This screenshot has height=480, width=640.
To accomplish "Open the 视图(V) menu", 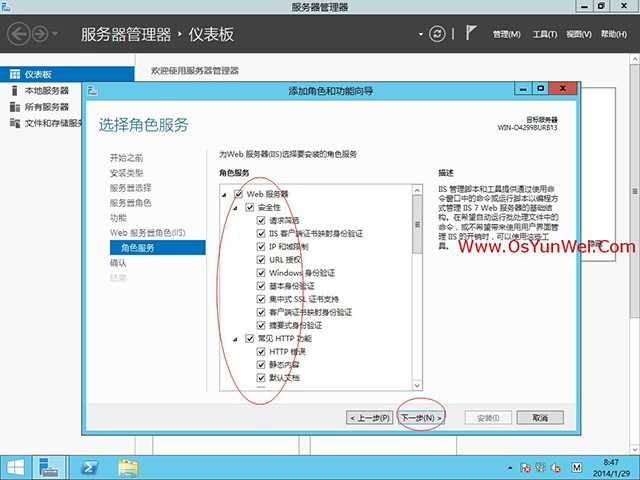I will (579, 34).
